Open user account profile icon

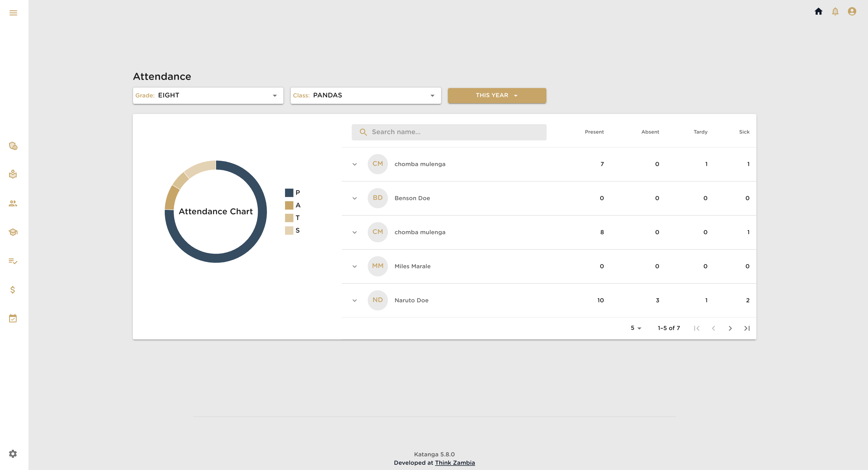(x=852, y=12)
